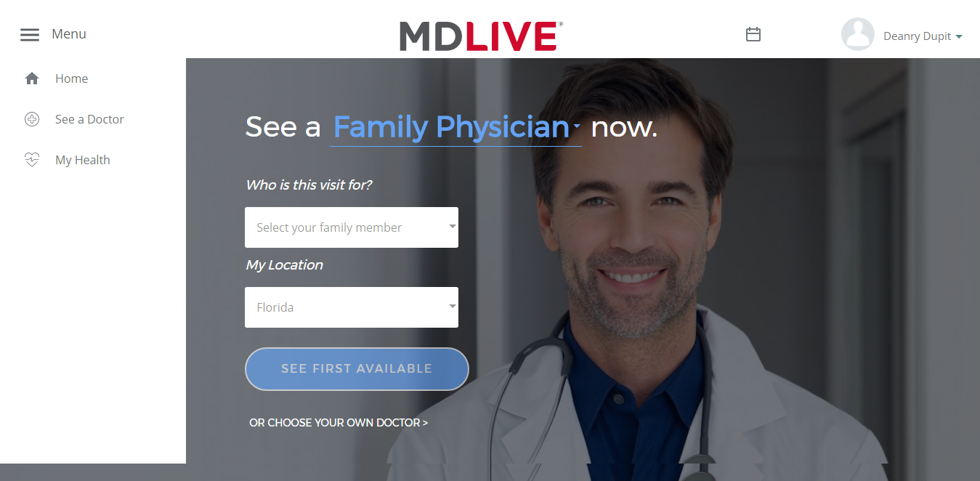Click the My Health heart icon
The height and width of the screenshot is (481, 980).
[32, 160]
